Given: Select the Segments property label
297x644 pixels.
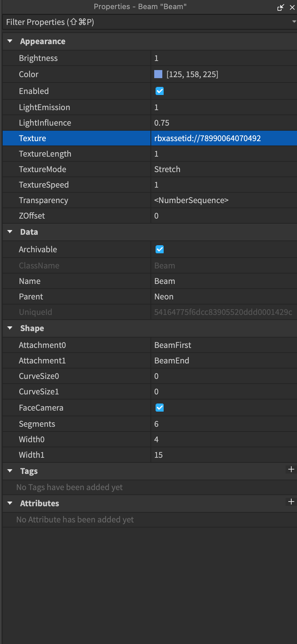Looking at the screenshot, I should click(x=37, y=424).
